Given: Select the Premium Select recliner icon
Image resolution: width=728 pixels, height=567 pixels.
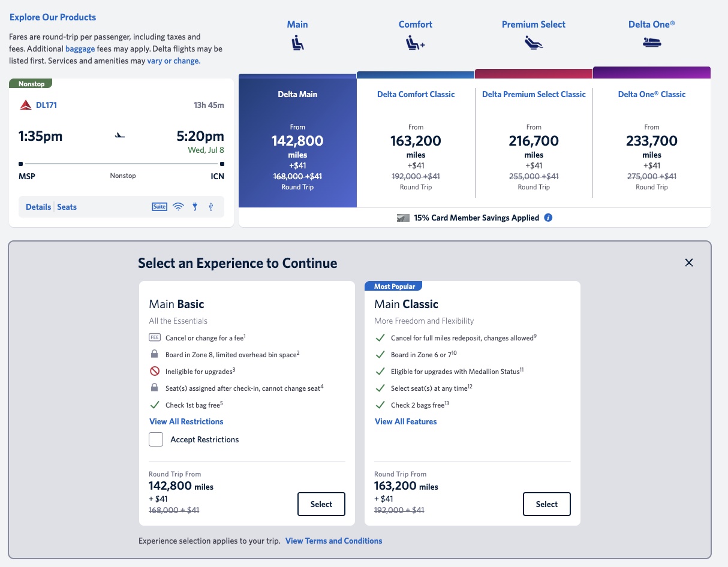Looking at the screenshot, I should click(533, 42).
